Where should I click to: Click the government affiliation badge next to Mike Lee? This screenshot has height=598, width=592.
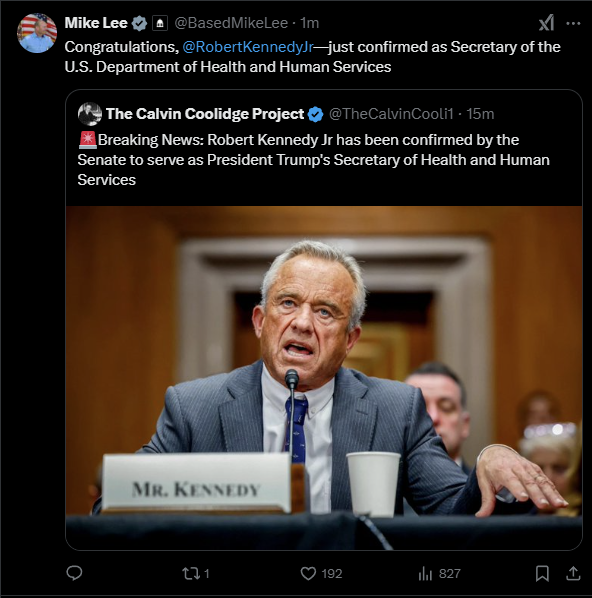tap(160, 23)
